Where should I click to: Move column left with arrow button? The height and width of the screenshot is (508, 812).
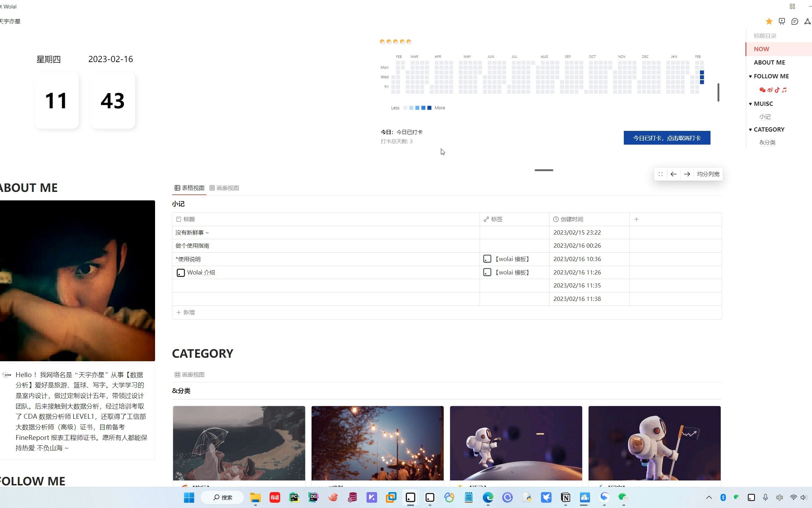coord(673,174)
